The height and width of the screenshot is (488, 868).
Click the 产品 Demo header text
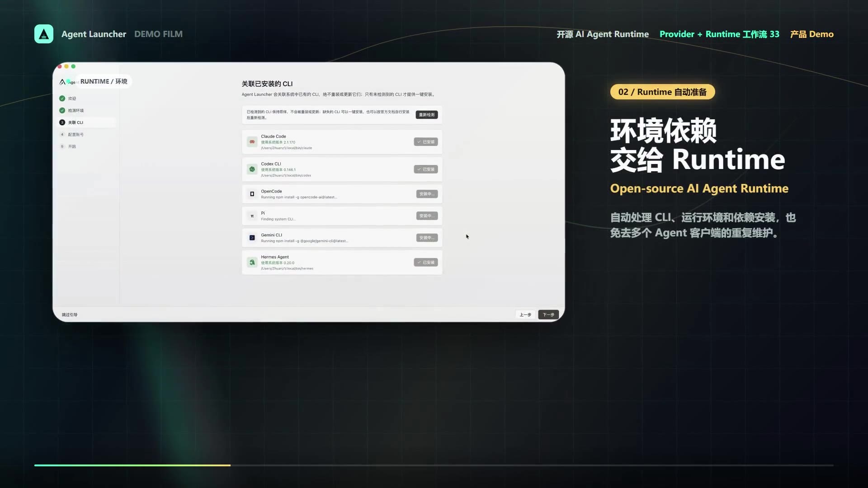tap(812, 34)
